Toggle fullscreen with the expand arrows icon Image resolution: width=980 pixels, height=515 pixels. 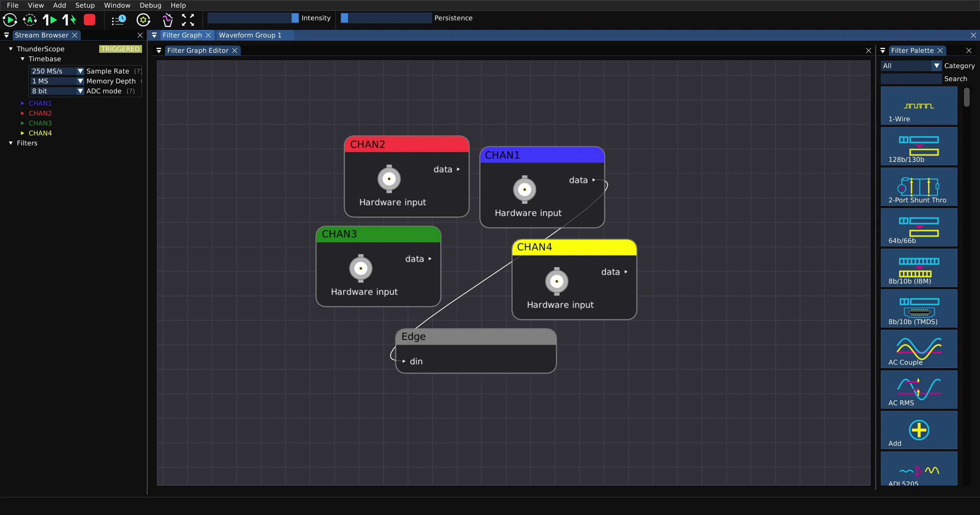[x=188, y=20]
